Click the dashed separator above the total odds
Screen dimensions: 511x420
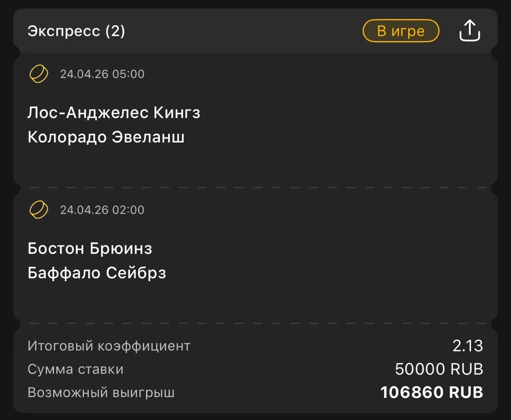click(x=255, y=323)
